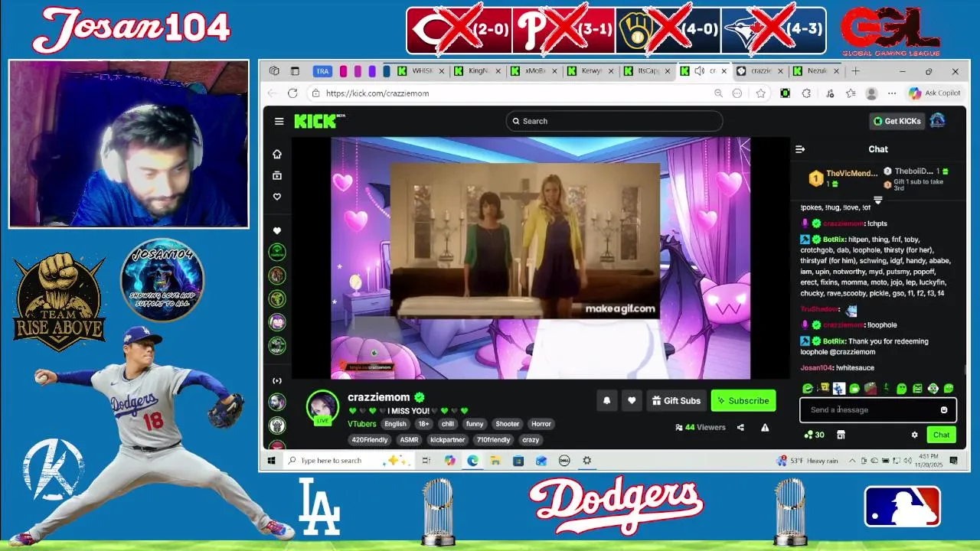Share the stream using share icon
Image resolution: width=980 pixels, height=551 pixels.
click(740, 428)
